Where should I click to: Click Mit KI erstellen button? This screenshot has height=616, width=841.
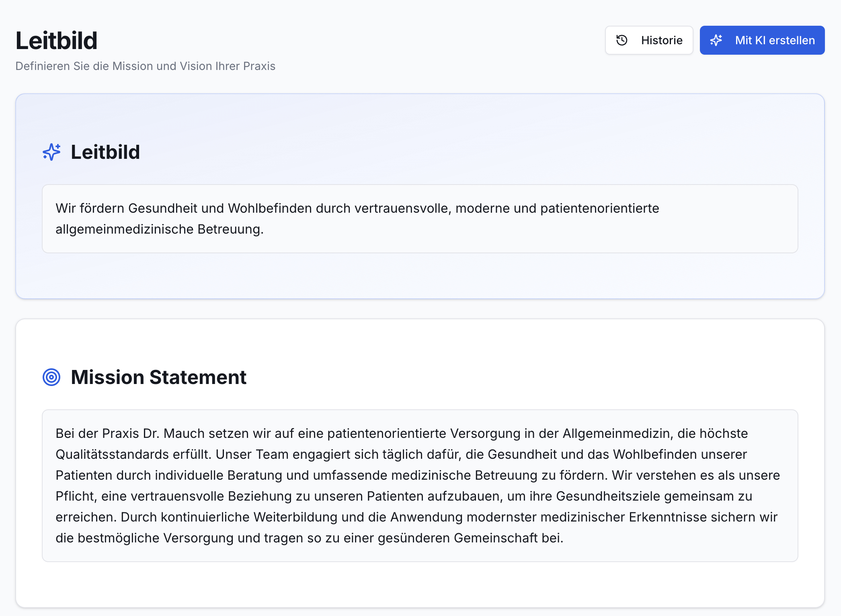point(762,40)
